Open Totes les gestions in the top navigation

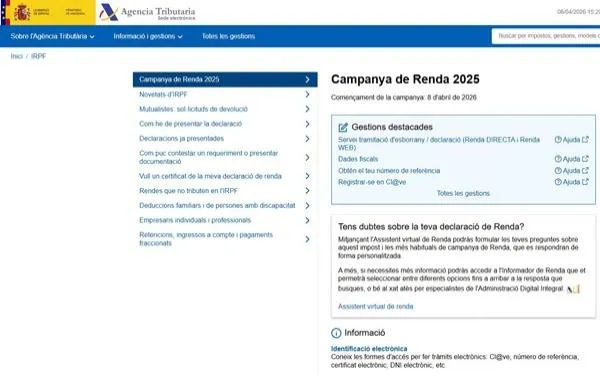click(x=228, y=36)
